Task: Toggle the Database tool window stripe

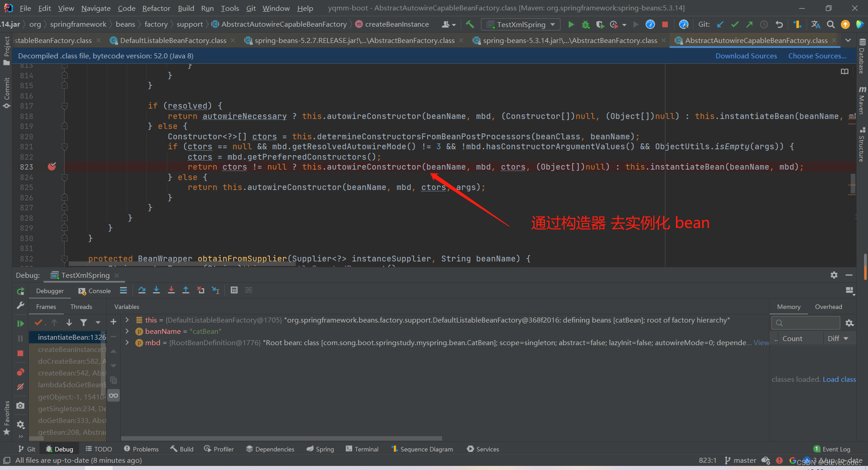Action: (x=862, y=56)
